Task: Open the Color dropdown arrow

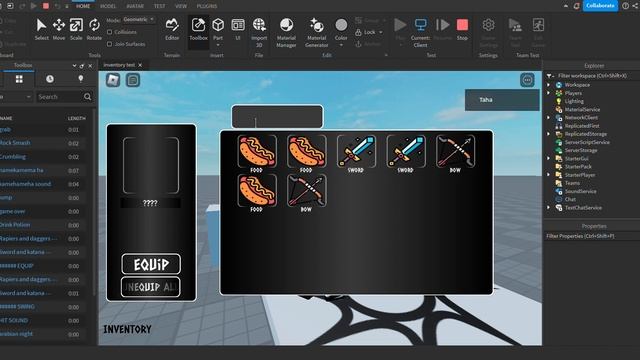Action: click(341, 45)
